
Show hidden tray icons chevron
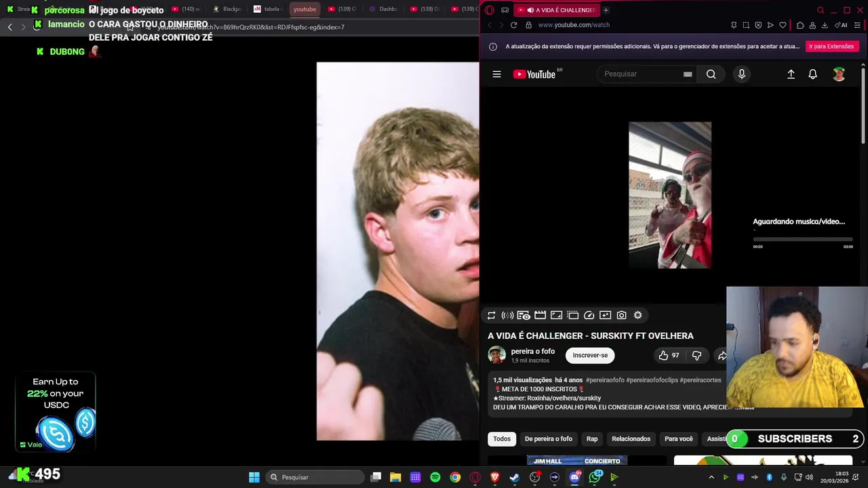point(711,477)
